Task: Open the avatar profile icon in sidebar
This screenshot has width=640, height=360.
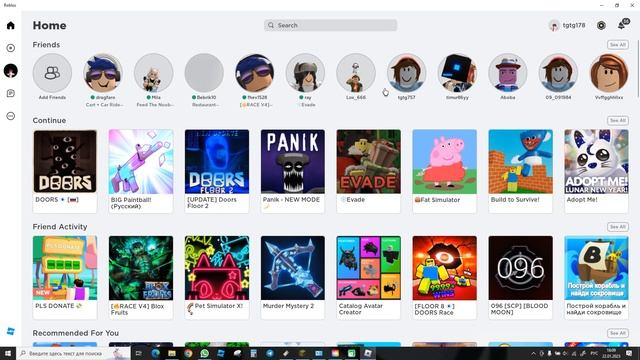Action: [x=11, y=71]
